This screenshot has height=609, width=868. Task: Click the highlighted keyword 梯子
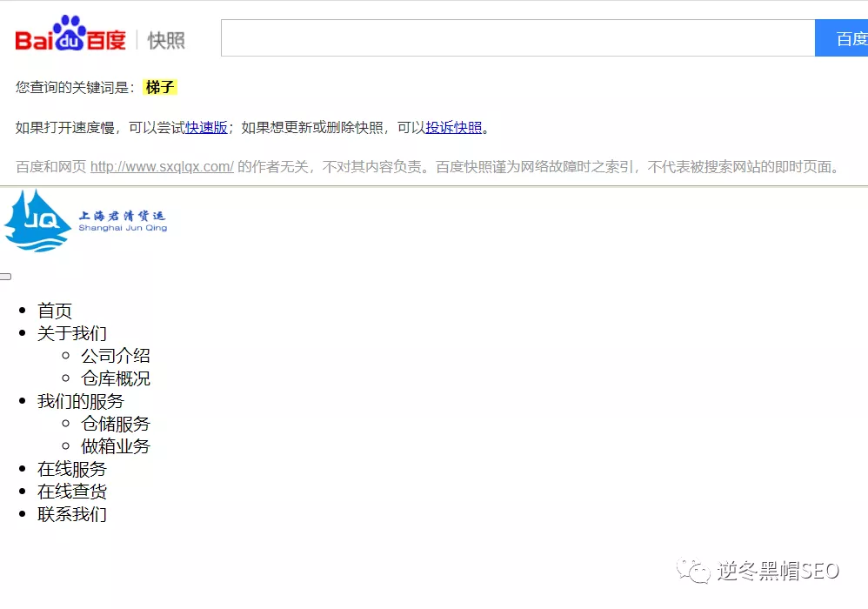(160, 87)
